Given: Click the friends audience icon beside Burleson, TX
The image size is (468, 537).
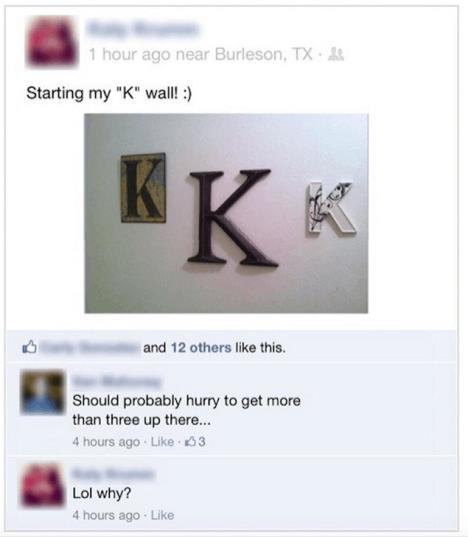Looking at the screenshot, I should coord(336,54).
